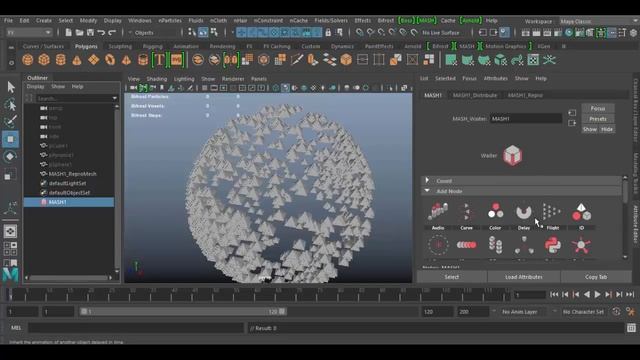The image size is (640, 360).
Task: Click the MASH Waiter cube icon
Action: [512, 156]
